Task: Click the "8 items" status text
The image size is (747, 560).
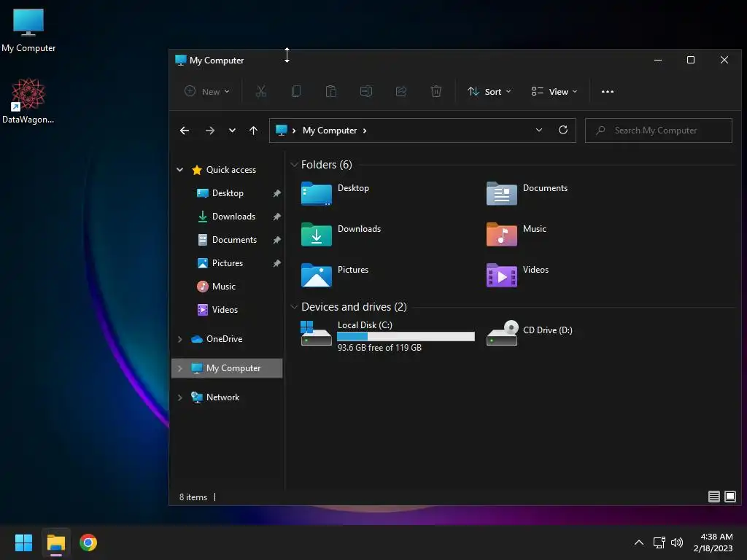Action: tap(193, 497)
